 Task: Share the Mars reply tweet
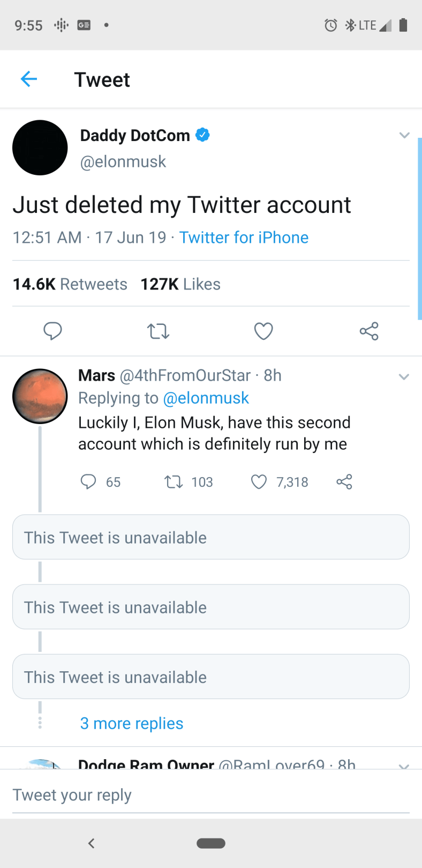click(x=344, y=481)
